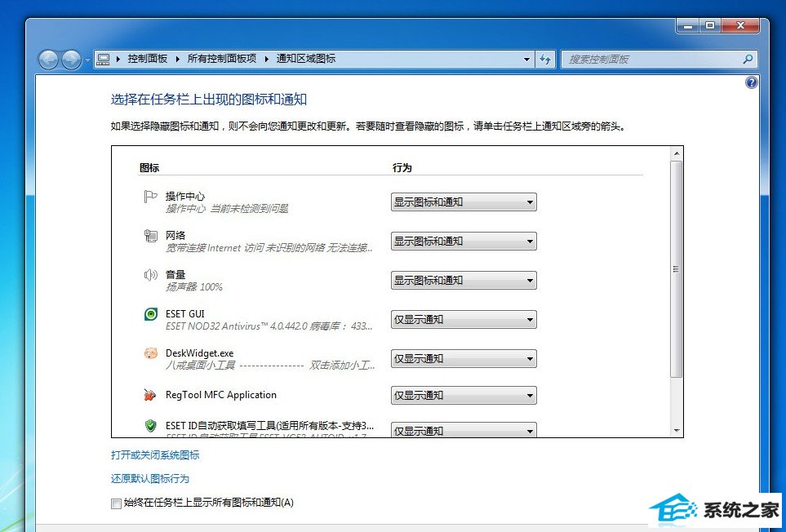Image resolution: width=786 pixels, height=532 pixels.
Task: Open behavior dropdown for ESET ID tool
Action: click(464, 429)
